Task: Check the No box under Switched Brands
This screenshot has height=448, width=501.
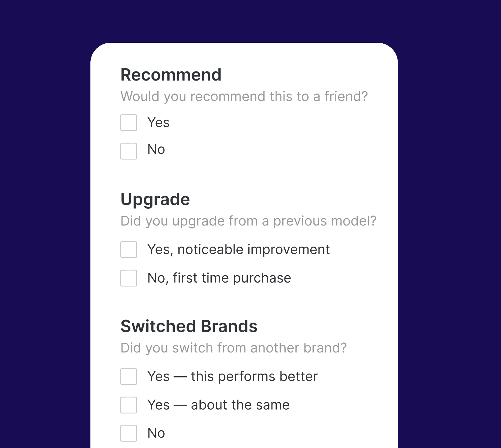Action: [129, 434]
